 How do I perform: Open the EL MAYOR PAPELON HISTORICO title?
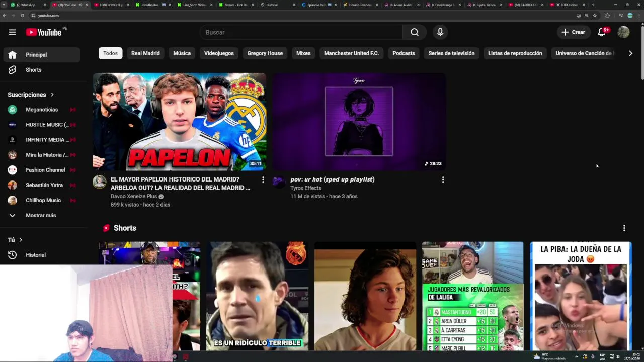click(180, 184)
